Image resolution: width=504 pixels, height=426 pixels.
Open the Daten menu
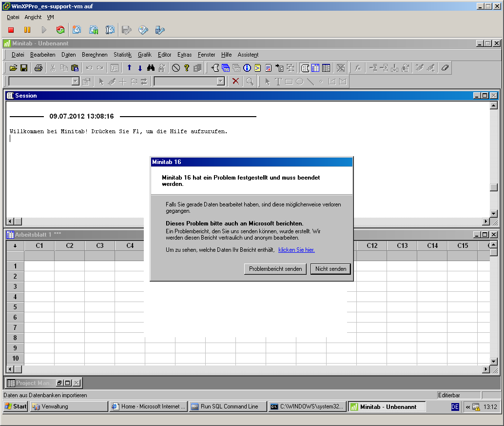coord(68,55)
